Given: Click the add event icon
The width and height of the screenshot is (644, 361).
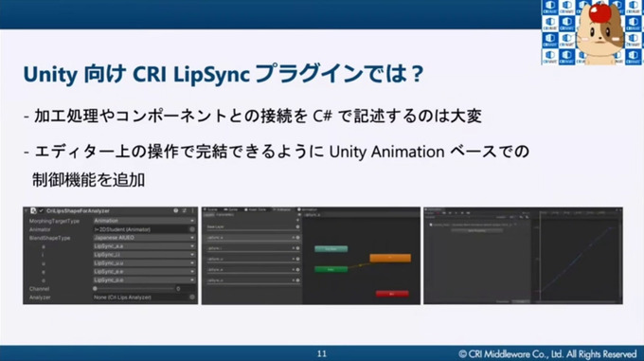Looking at the screenshot, I should click(x=527, y=217).
